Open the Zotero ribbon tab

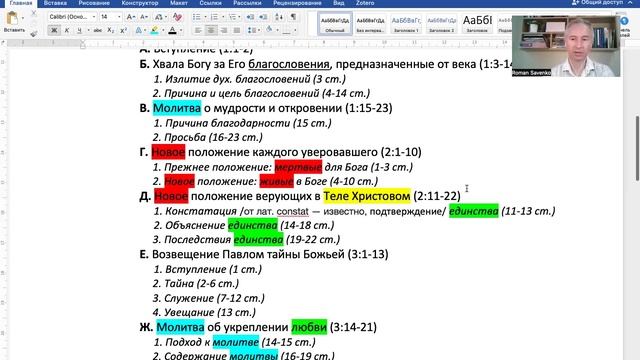pos(365,3)
